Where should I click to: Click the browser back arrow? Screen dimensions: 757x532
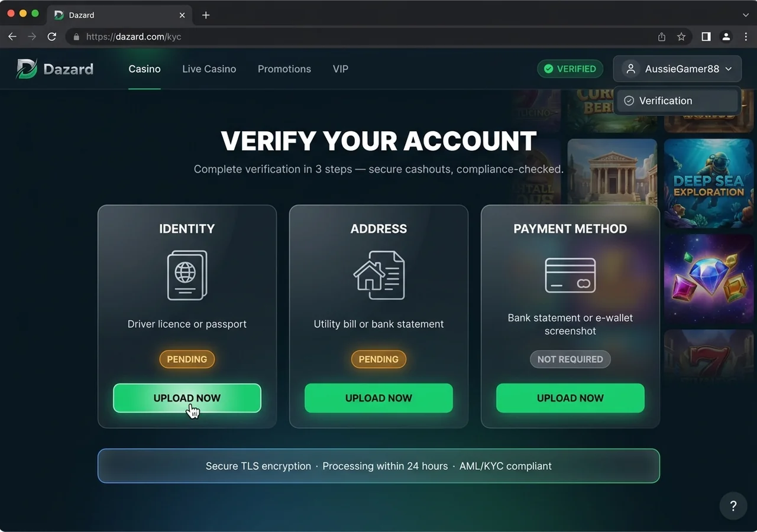click(x=12, y=37)
